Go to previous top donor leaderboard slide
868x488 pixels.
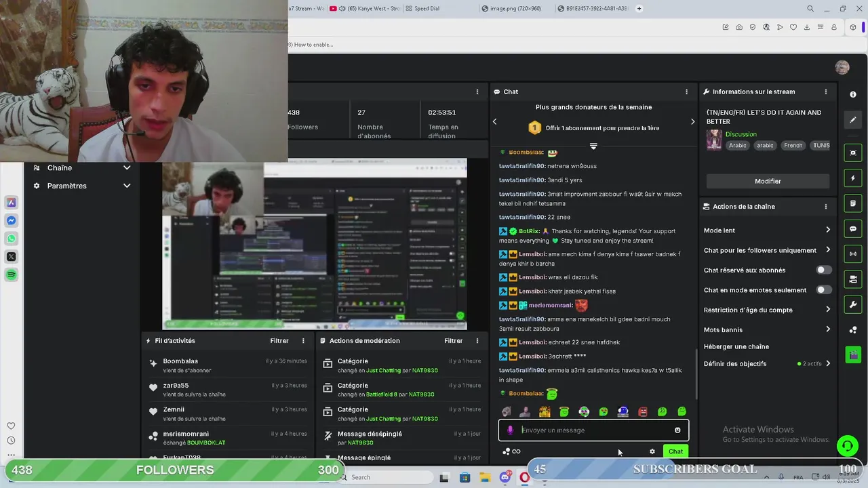click(494, 121)
